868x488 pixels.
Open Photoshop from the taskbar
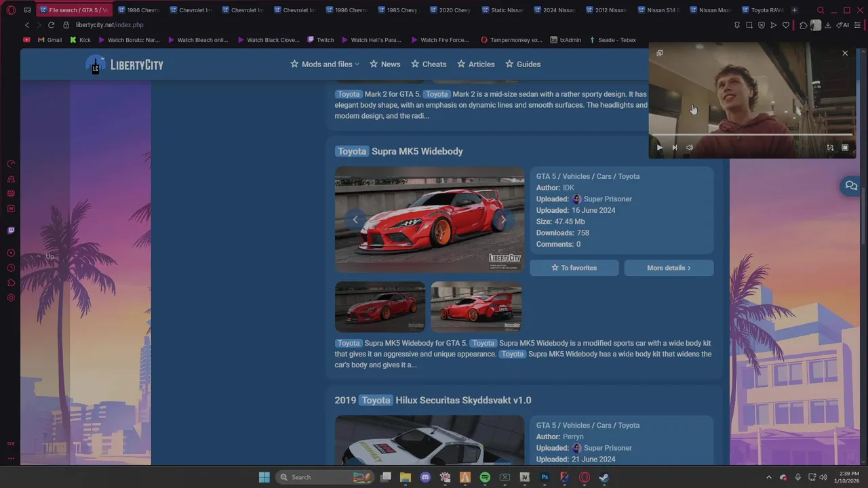(545, 477)
